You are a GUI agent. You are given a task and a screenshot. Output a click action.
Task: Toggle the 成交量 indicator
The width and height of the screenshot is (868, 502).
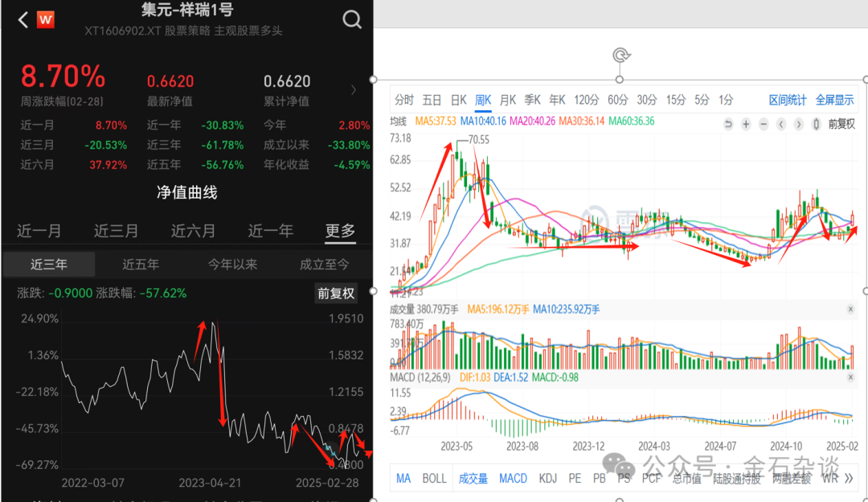(473, 478)
